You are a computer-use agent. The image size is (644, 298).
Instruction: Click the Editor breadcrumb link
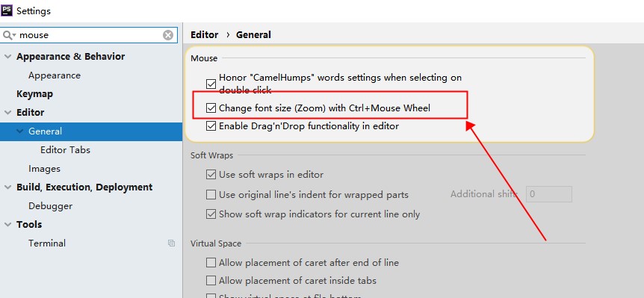coord(205,35)
